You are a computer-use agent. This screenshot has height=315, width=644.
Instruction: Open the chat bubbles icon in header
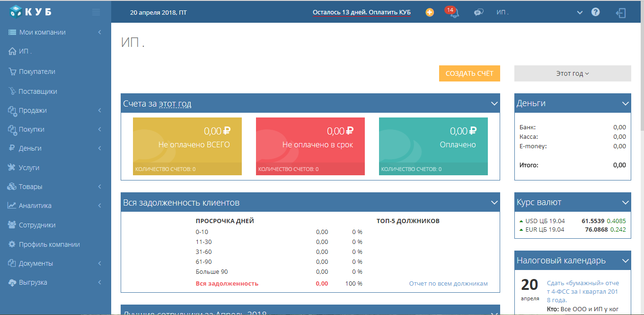[478, 13]
